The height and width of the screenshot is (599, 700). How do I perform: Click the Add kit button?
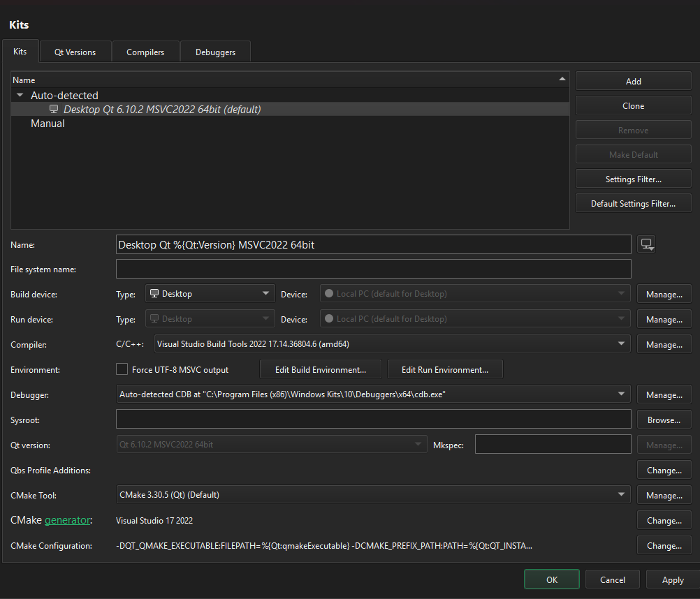(633, 82)
